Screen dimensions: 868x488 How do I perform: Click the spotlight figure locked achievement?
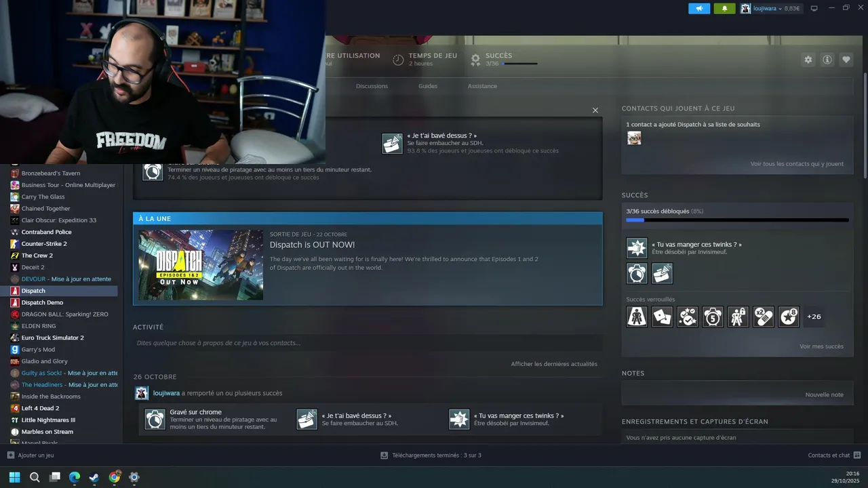point(637,317)
